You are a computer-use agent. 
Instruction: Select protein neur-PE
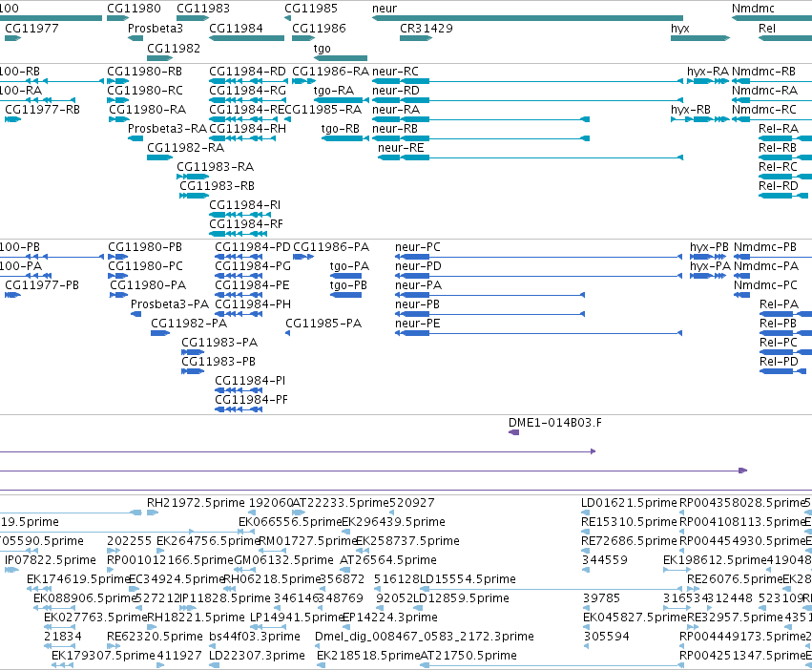point(417,324)
